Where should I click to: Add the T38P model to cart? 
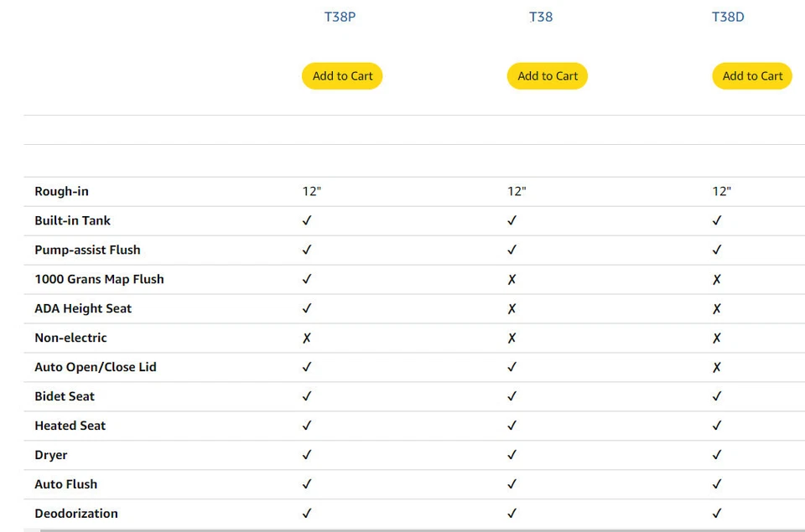pyautogui.click(x=342, y=76)
